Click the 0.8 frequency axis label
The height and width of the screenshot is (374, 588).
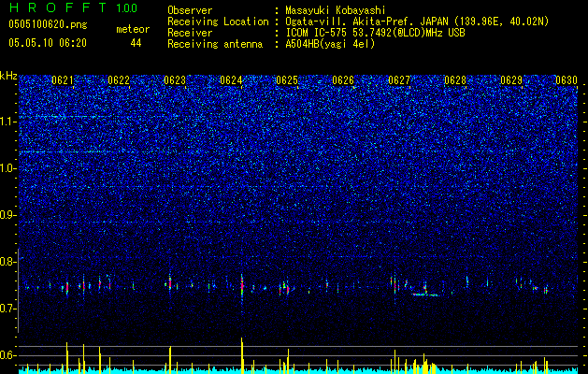7,261
